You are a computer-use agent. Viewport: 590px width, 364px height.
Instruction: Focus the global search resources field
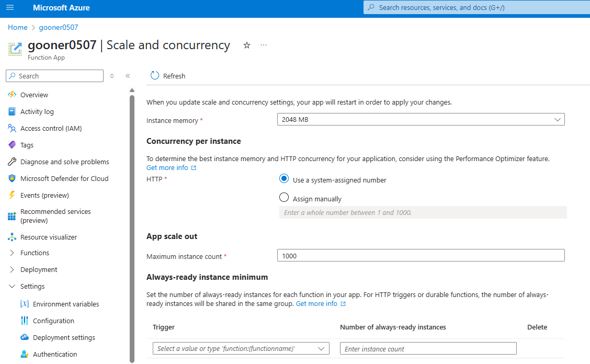click(x=476, y=7)
